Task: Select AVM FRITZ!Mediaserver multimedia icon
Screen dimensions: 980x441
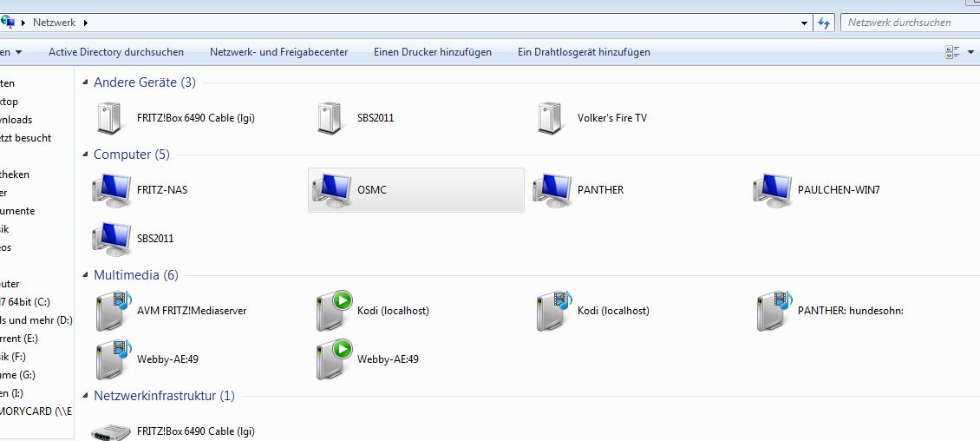Action: (x=113, y=310)
